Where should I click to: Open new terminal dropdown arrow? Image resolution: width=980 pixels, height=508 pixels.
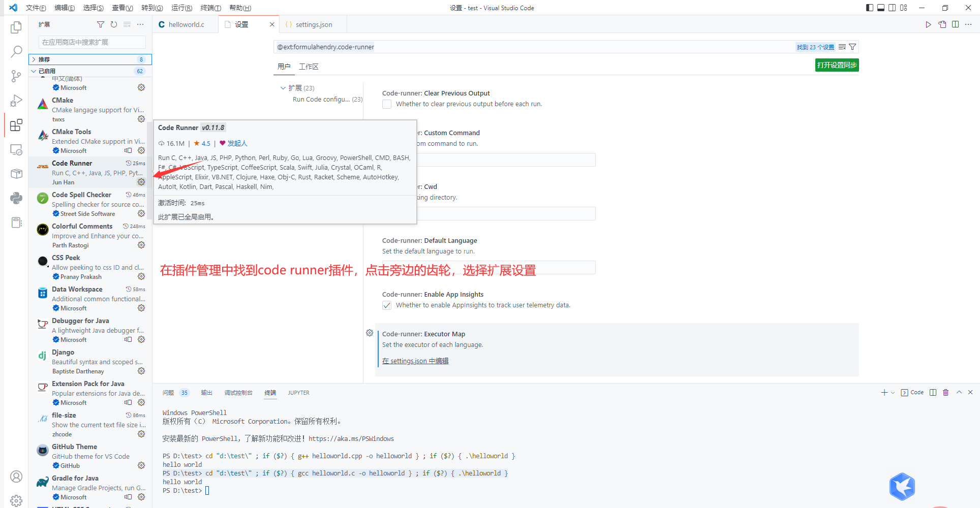pyautogui.click(x=893, y=393)
